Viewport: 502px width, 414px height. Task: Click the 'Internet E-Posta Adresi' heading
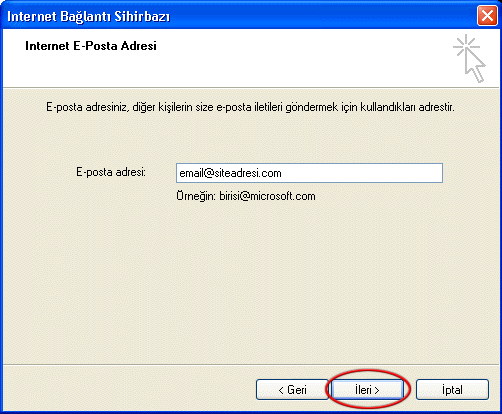tap(91, 46)
